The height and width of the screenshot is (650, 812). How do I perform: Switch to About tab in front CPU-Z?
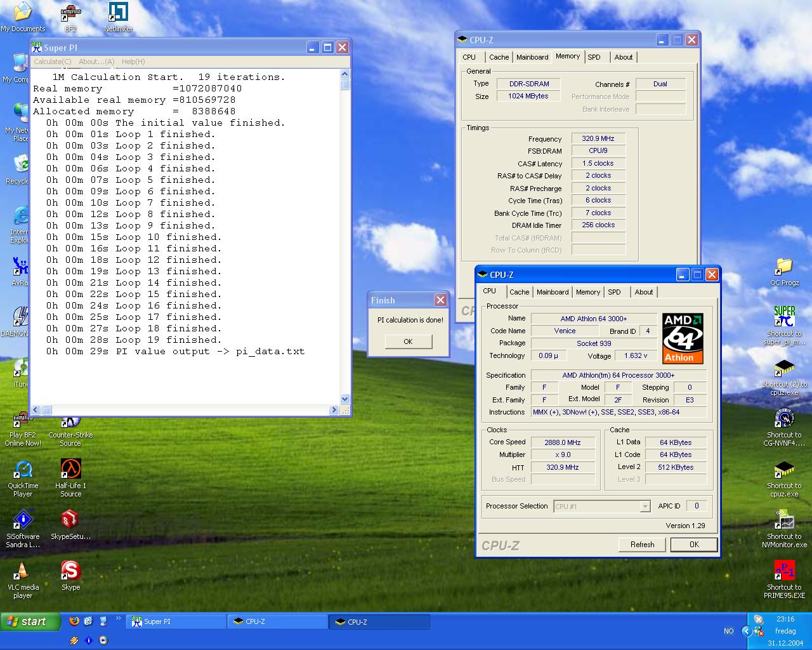644,292
